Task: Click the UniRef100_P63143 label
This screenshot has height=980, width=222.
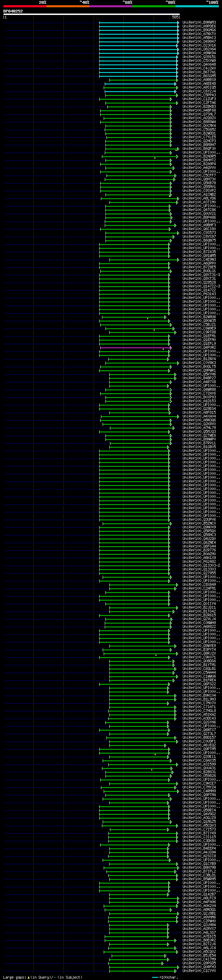Action: (199, 294)
